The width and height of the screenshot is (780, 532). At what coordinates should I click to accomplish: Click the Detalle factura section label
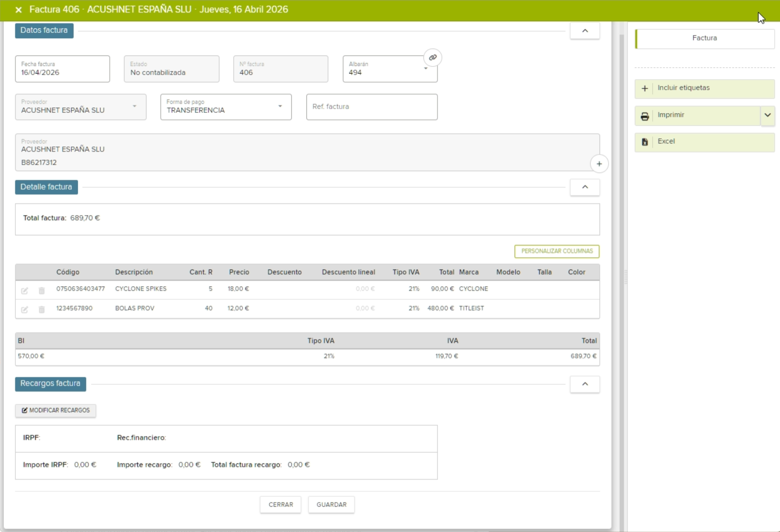46,187
